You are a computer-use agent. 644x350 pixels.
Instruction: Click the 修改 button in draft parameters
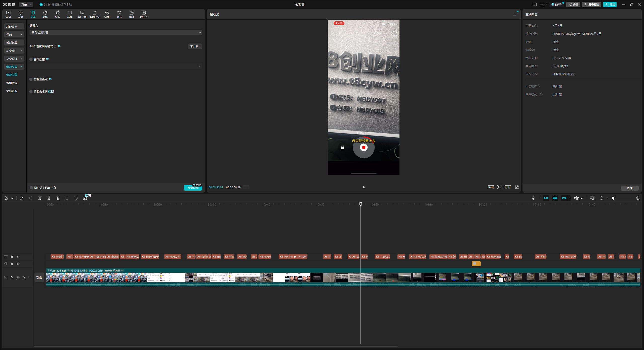pos(629,188)
